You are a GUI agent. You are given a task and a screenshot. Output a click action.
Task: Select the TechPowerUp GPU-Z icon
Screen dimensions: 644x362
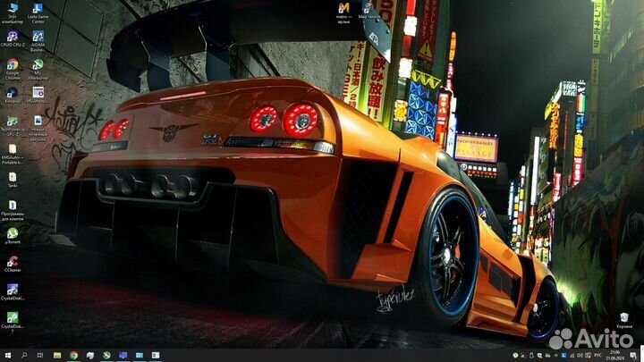tap(13, 122)
